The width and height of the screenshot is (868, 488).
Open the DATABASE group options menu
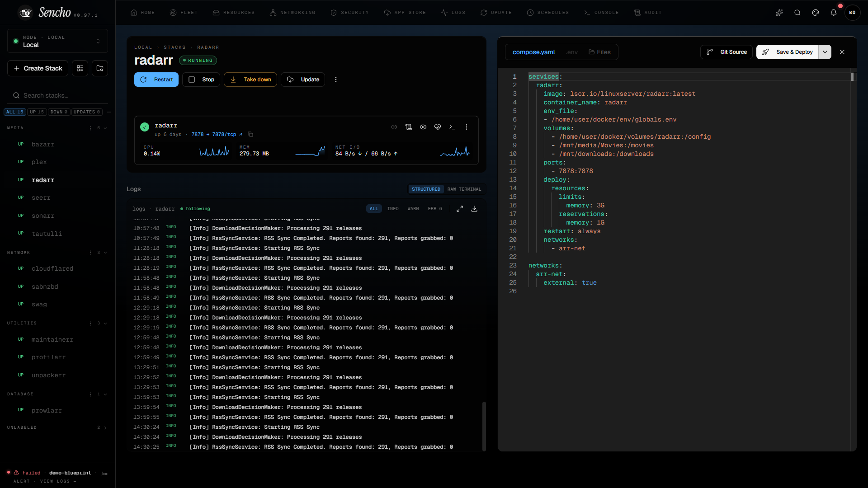click(90, 394)
